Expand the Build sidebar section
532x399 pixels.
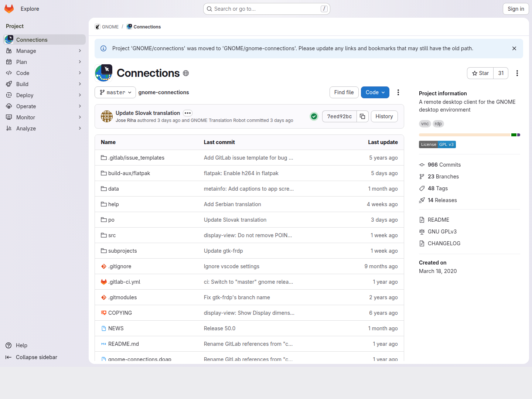tap(44, 84)
